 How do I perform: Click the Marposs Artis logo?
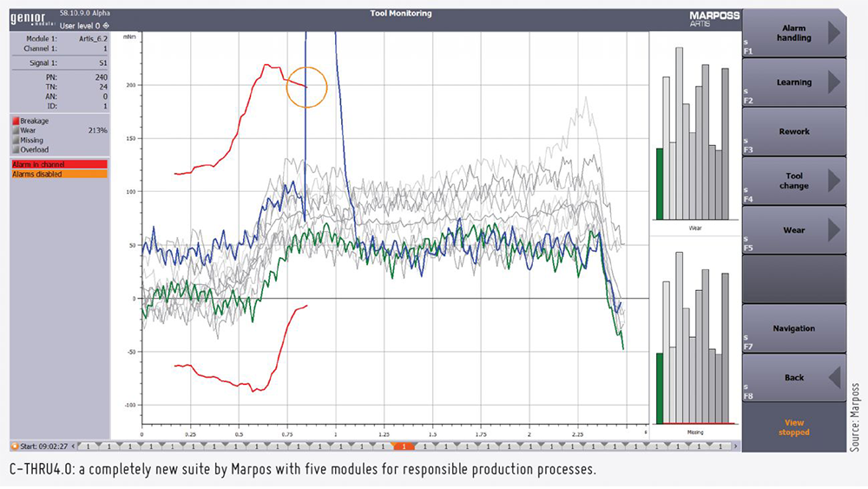(700, 19)
